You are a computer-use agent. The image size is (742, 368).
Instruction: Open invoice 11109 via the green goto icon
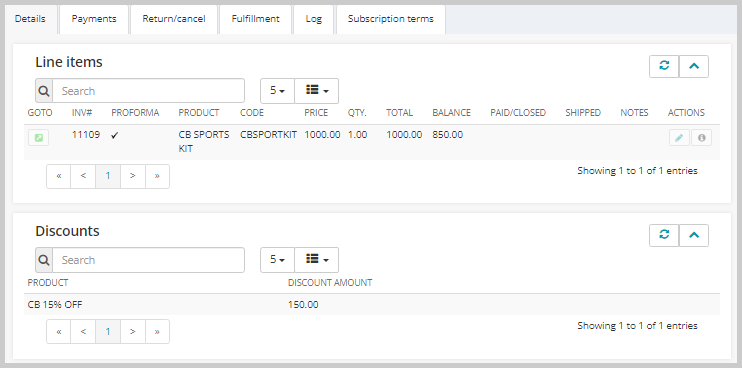pyautogui.click(x=38, y=138)
